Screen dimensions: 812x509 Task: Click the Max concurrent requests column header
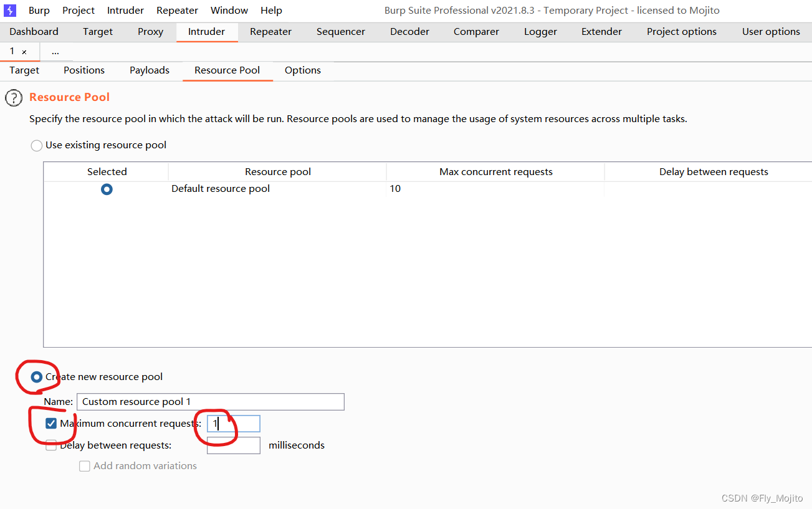(x=496, y=172)
